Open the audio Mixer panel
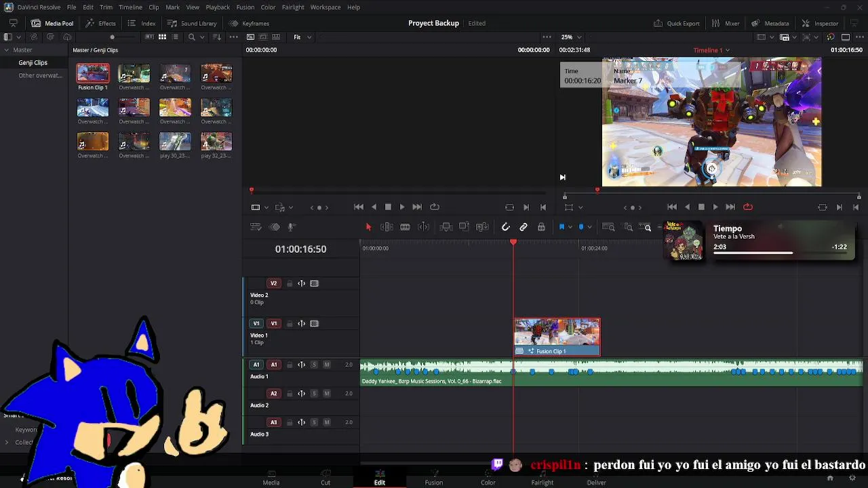868x488 pixels. coord(726,23)
